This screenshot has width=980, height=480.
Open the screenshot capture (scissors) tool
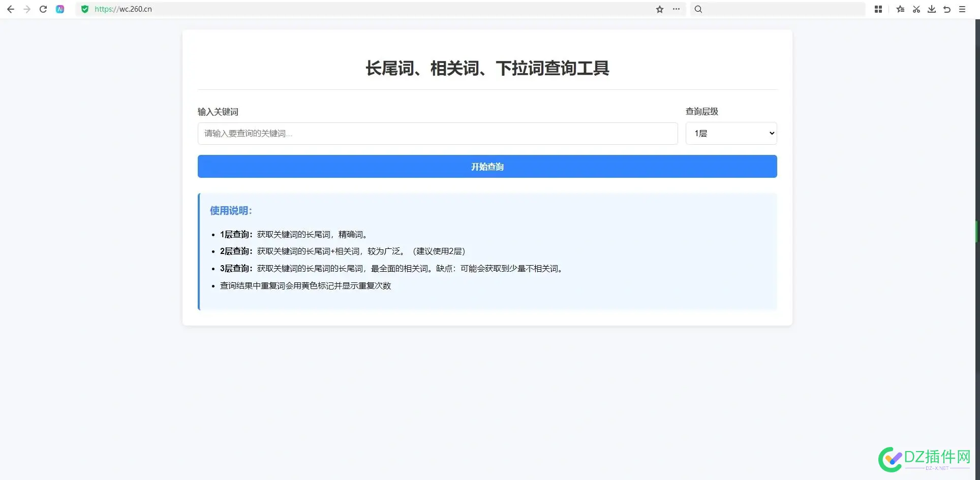coord(916,9)
